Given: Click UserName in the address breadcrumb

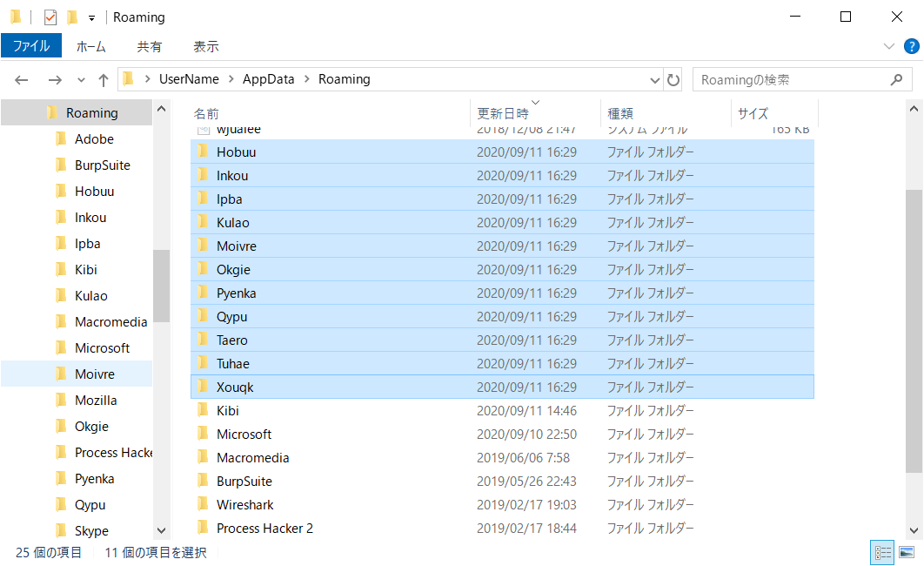Looking at the screenshot, I should [x=189, y=79].
